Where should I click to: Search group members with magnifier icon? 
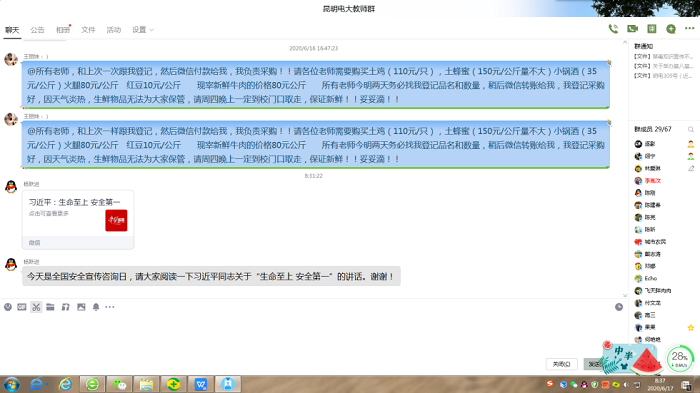point(691,130)
